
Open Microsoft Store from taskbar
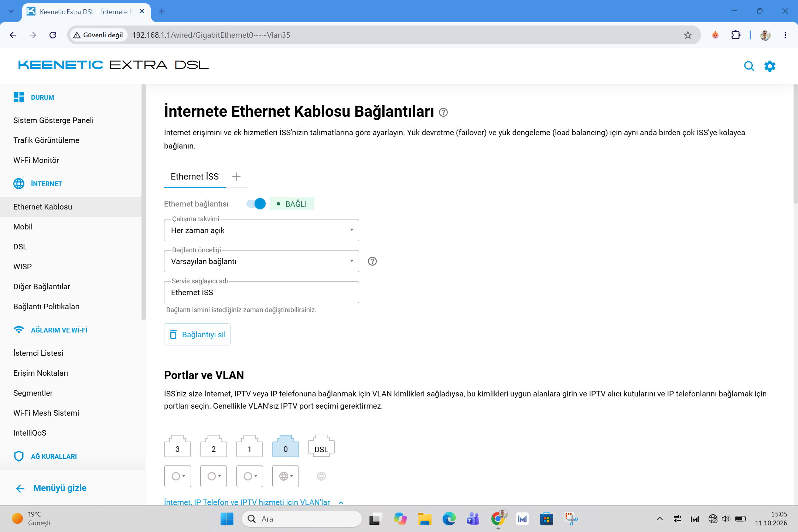point(546,519)
